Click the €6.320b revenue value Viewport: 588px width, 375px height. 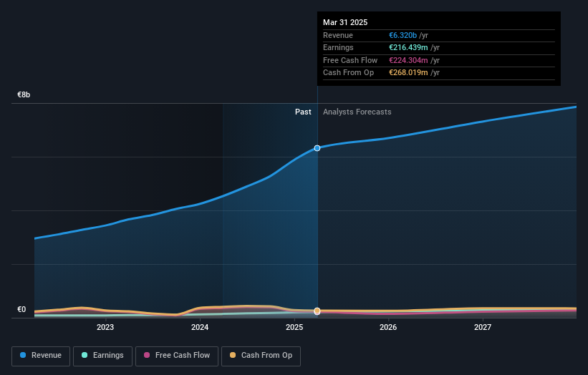pos(403,35)
